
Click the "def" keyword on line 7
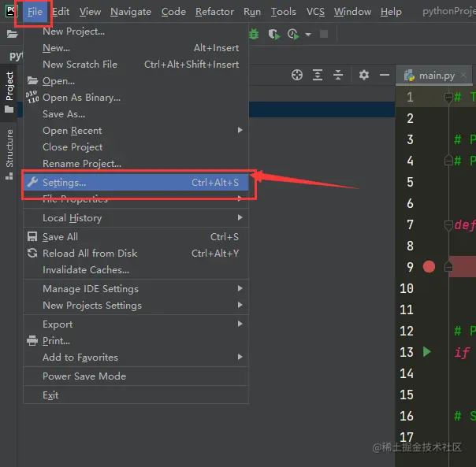(464, 225)
